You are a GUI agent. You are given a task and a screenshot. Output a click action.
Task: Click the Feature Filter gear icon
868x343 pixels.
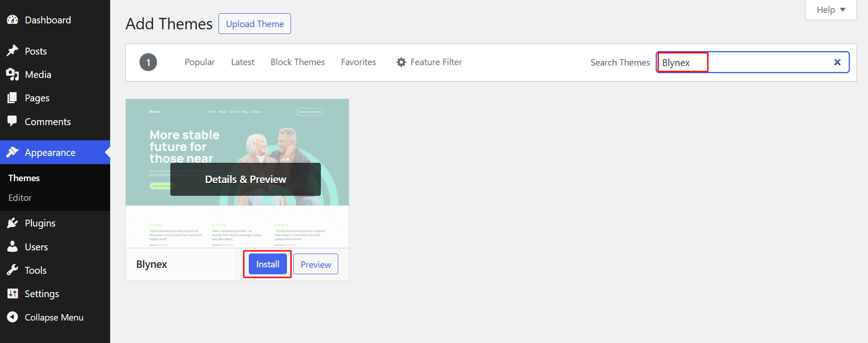tap(401, 62)
